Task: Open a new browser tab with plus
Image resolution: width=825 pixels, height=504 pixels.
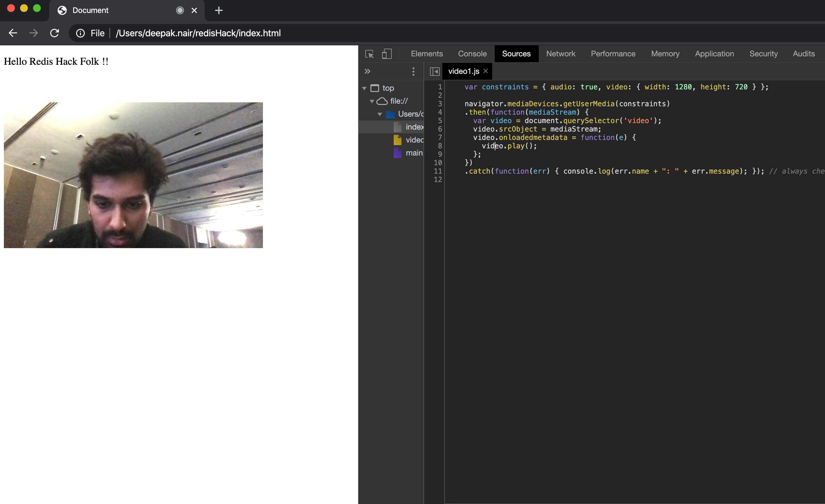Action: point(219,10)
